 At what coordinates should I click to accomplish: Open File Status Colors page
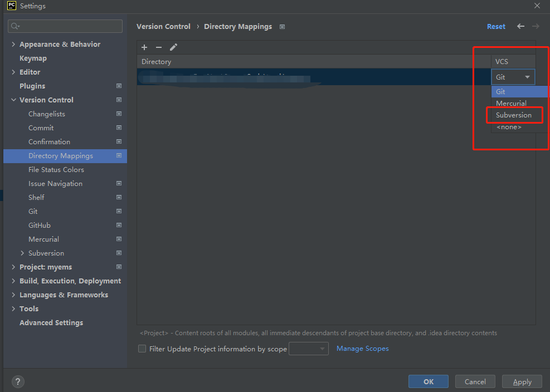click(x=56, y=170)
